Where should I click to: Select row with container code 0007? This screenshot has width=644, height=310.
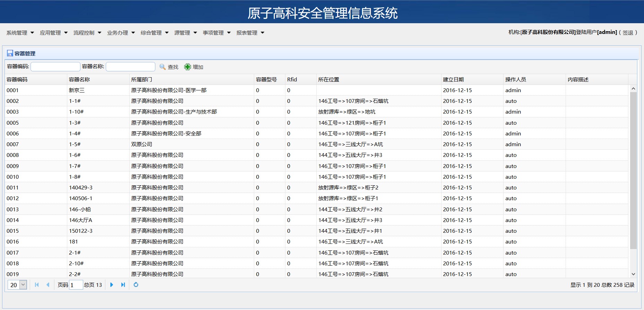pyautogui.click(x=13, y=144)
